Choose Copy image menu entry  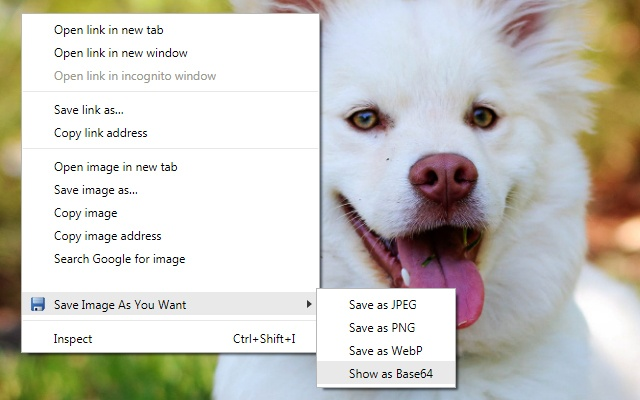[170, 213]
